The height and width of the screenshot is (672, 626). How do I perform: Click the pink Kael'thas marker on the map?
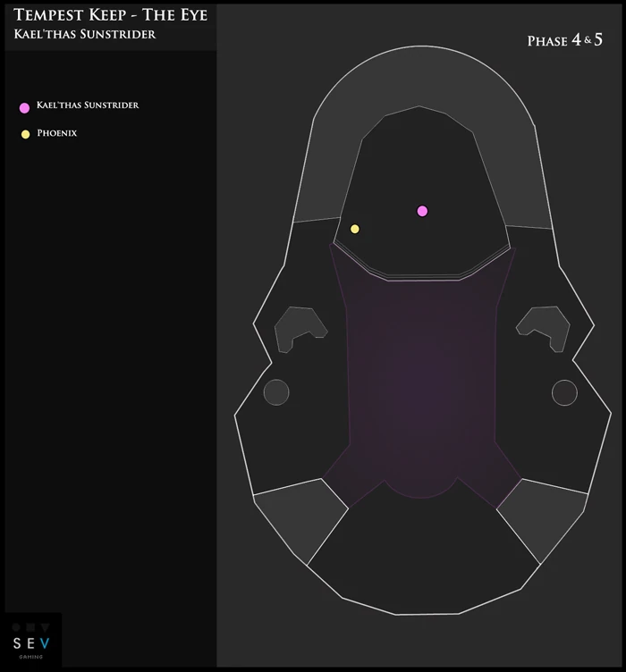422,211
